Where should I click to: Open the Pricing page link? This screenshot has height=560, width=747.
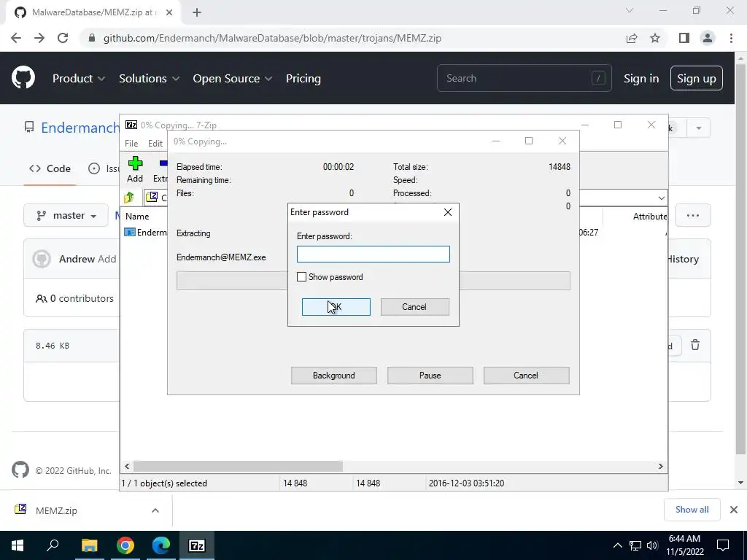click(303, 79)
